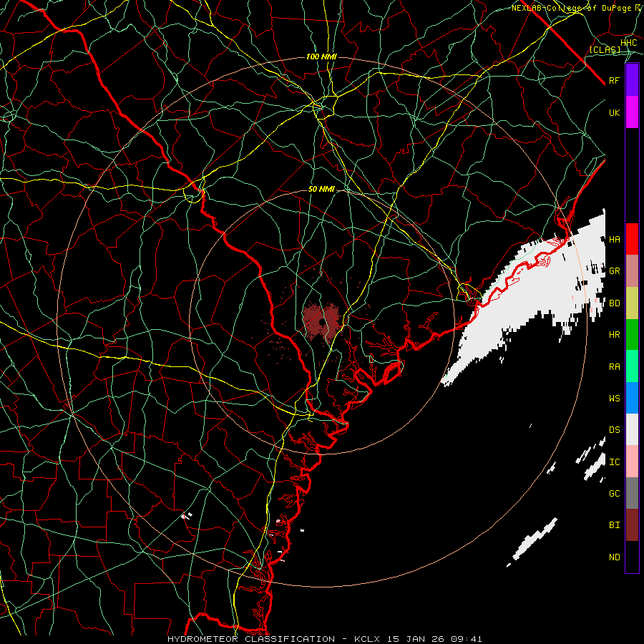
Task: Click the RA legend label
Action: tap(614, 367)
